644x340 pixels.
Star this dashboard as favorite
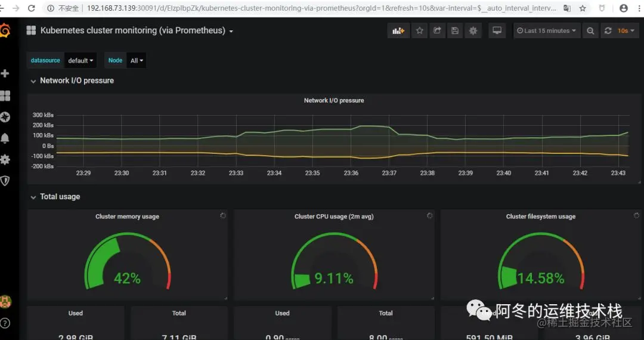click(x=419, y=31)
